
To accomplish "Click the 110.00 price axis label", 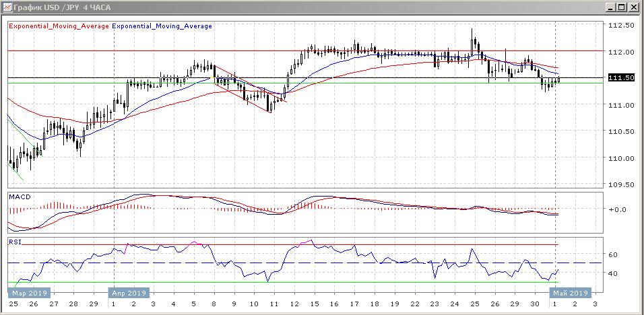I will (x=620, y=158).
